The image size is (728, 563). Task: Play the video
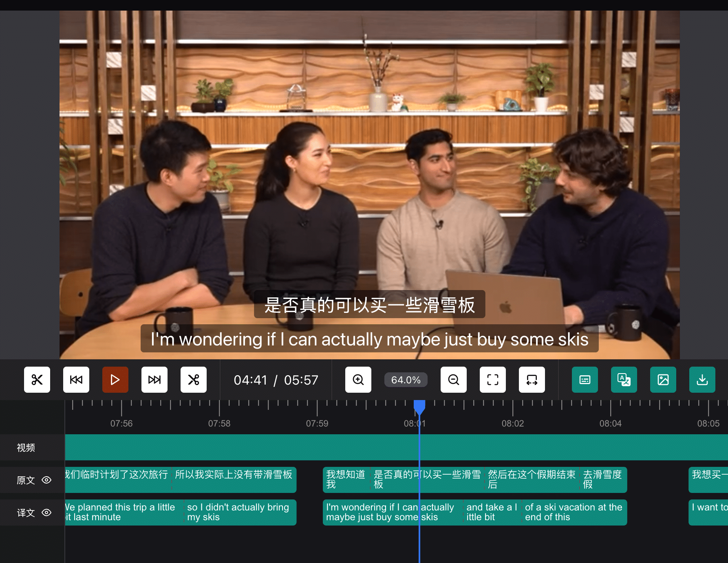pyautogui.click(x=115, y=379)
